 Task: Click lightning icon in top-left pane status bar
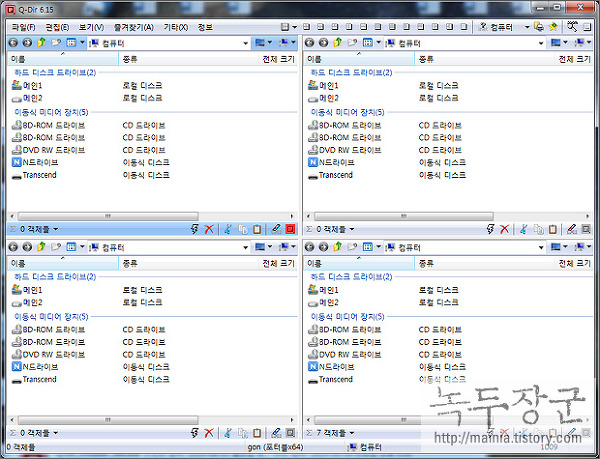(x=195, y=229)
